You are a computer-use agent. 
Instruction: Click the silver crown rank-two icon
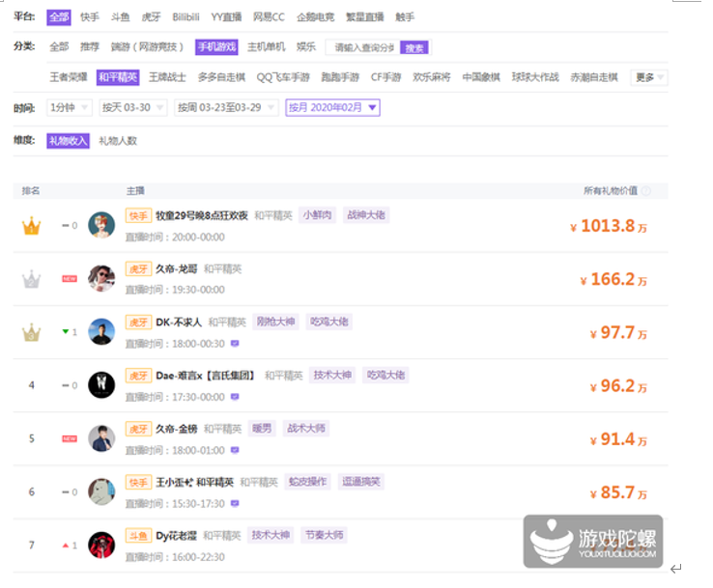[32, 279]
